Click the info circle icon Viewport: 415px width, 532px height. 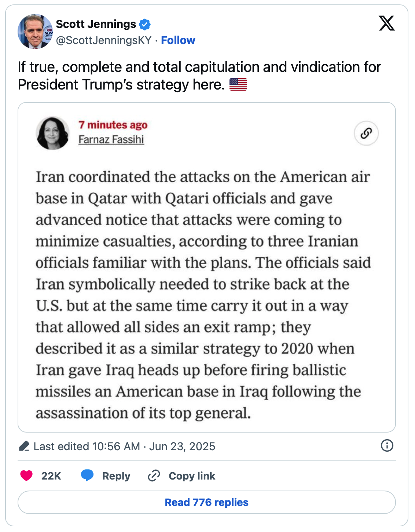tap(387, 445)
